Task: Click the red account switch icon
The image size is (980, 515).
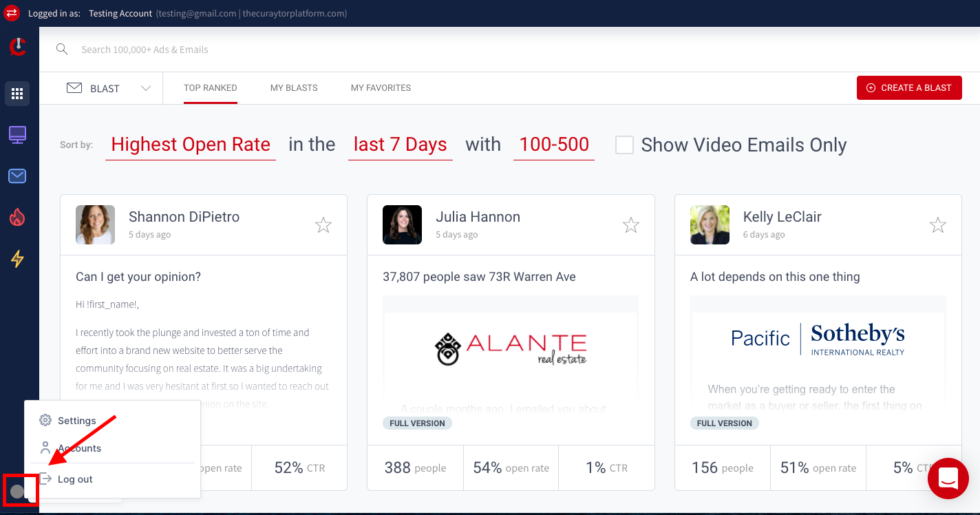Action: coord(12,13)
